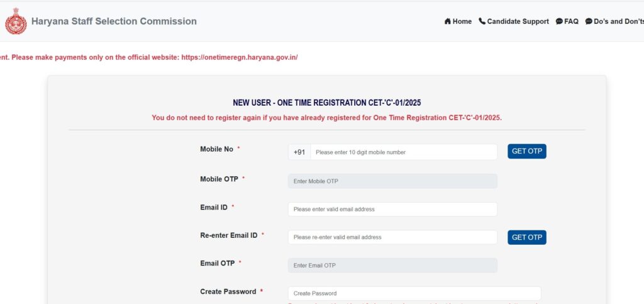
Task: Click the scrolling official website payment notice
Action: click(148, 57)
